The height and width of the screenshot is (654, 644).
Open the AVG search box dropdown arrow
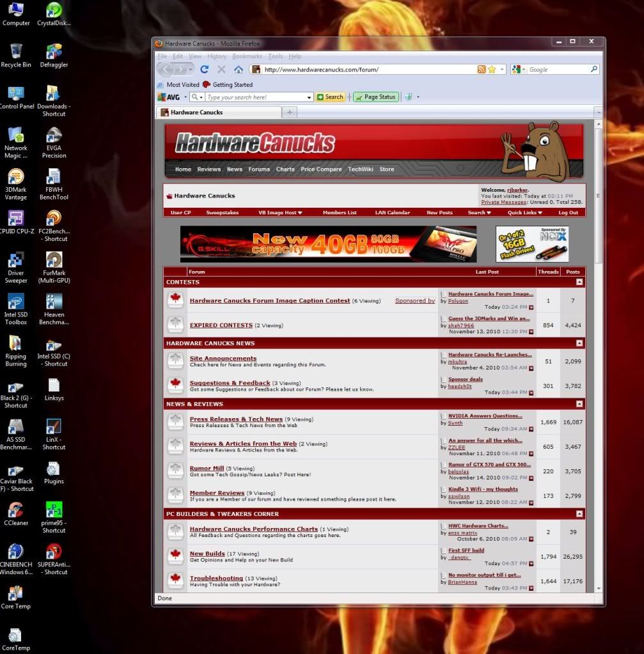click(309, 97)
